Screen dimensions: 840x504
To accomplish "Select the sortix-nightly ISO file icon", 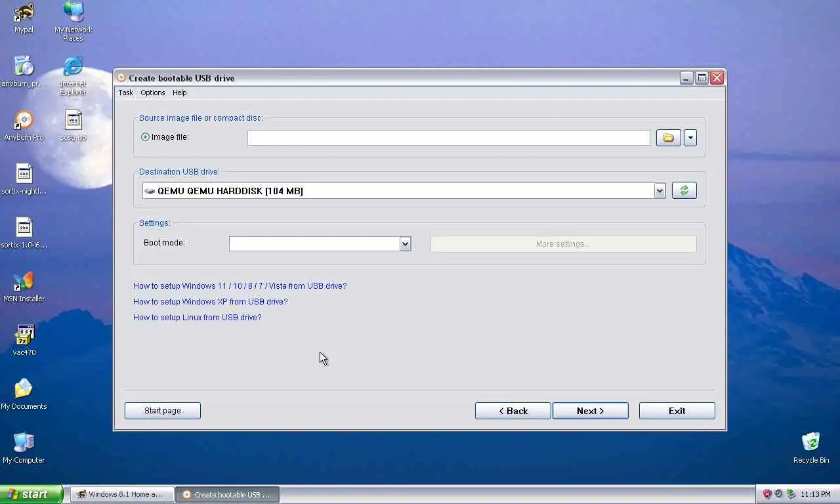I will [24, 179].
